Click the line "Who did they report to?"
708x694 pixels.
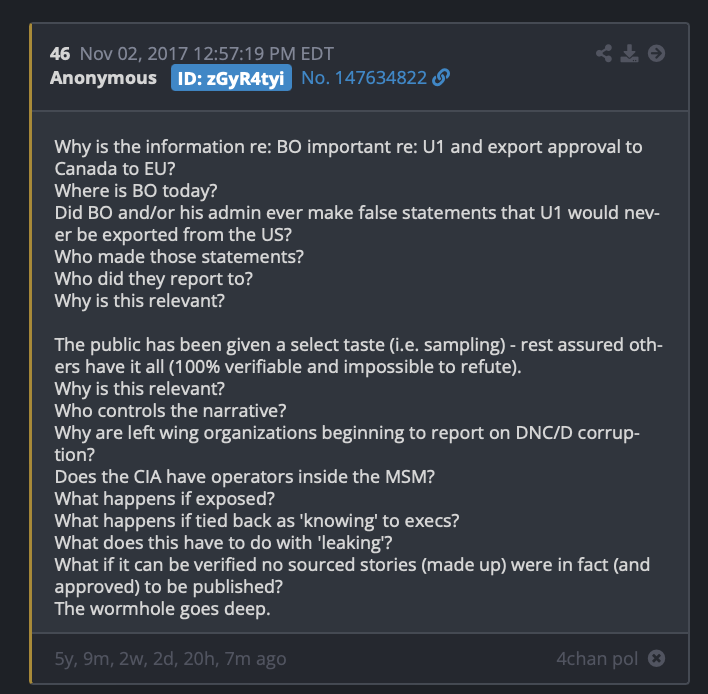point(154,279)
